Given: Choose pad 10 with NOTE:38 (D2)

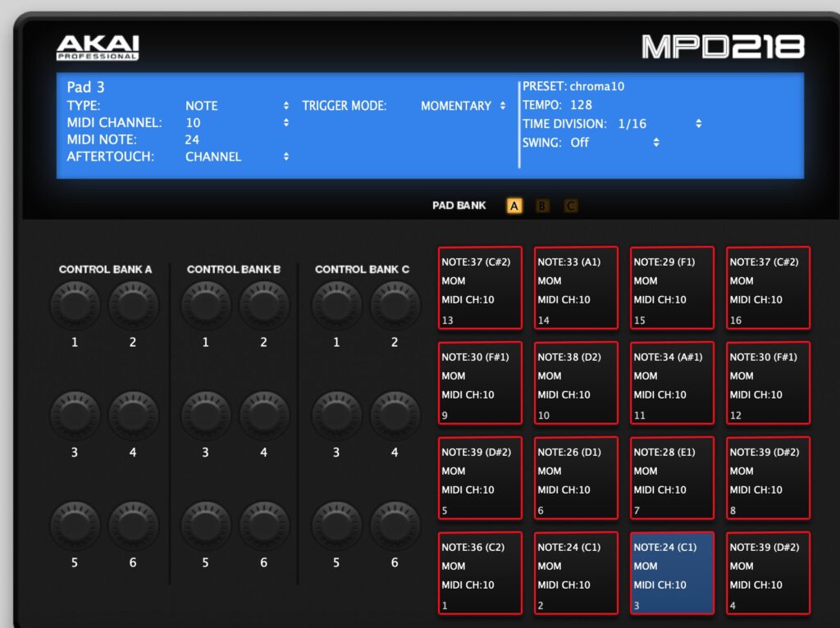Looking at the screenshot, I should 576,382.
